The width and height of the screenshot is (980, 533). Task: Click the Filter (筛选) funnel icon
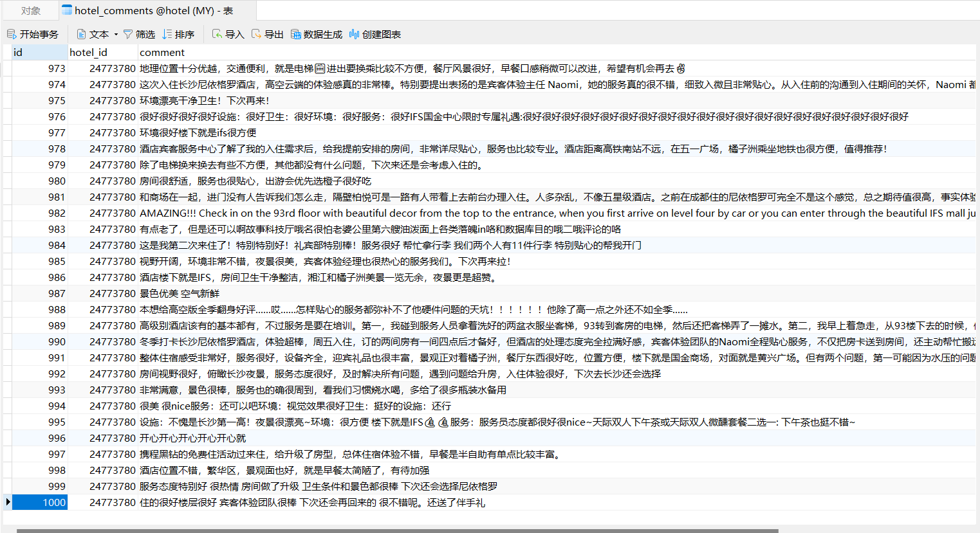coord(128,34)
